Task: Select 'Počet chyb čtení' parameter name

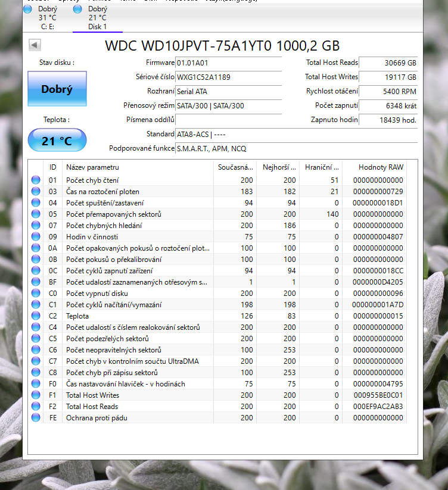Action: coord(92,180)
